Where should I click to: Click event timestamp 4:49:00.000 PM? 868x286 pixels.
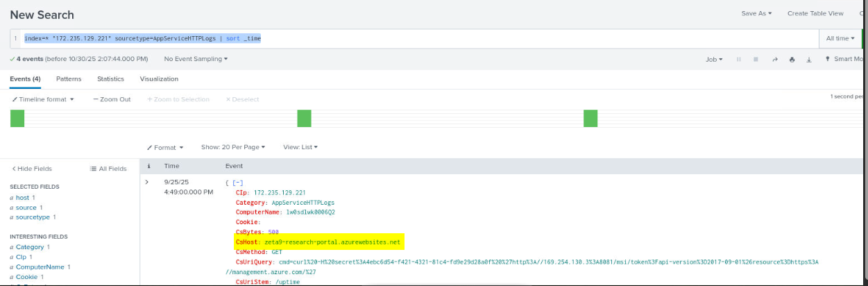tap(188, 192)
